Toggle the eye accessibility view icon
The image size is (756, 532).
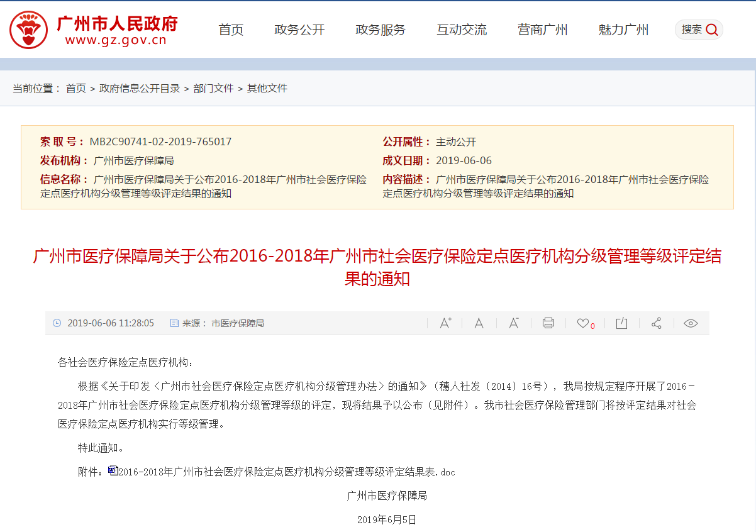691,323
